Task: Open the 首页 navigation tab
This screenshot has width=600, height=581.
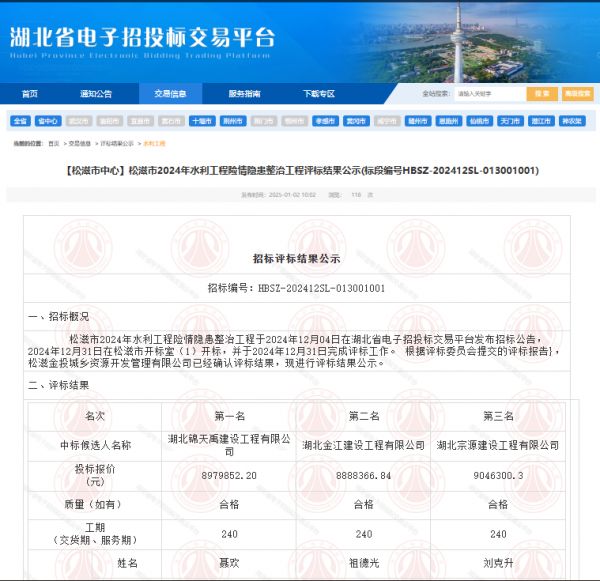Action: (30, 94)
